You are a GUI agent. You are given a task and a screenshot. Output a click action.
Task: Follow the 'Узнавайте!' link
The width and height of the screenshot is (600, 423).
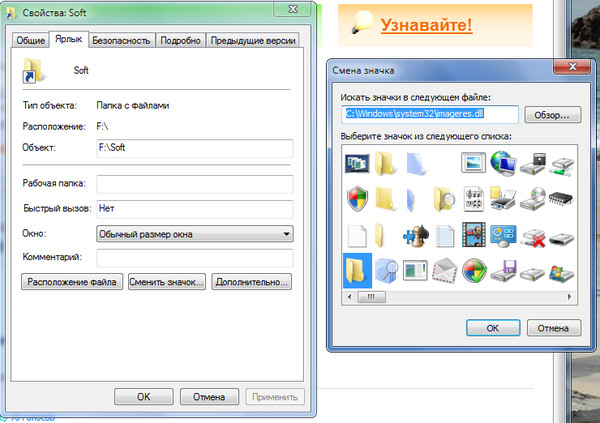[426, 25]
